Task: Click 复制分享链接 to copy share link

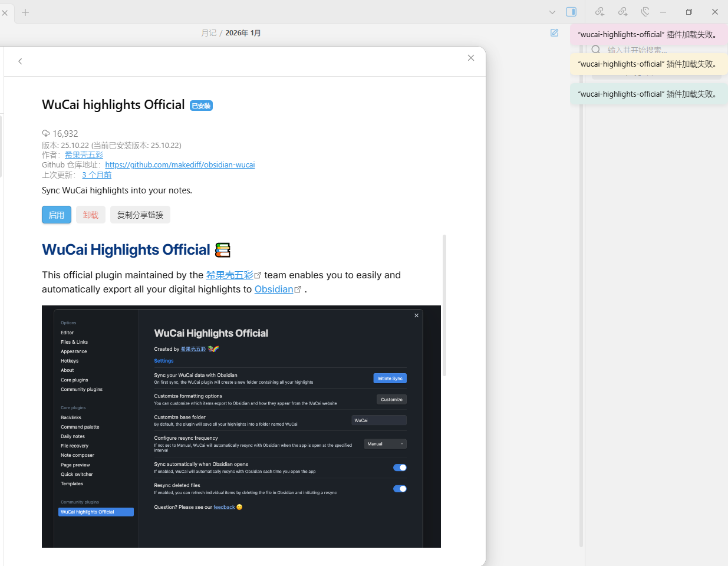Action: [x=140, y=215]
